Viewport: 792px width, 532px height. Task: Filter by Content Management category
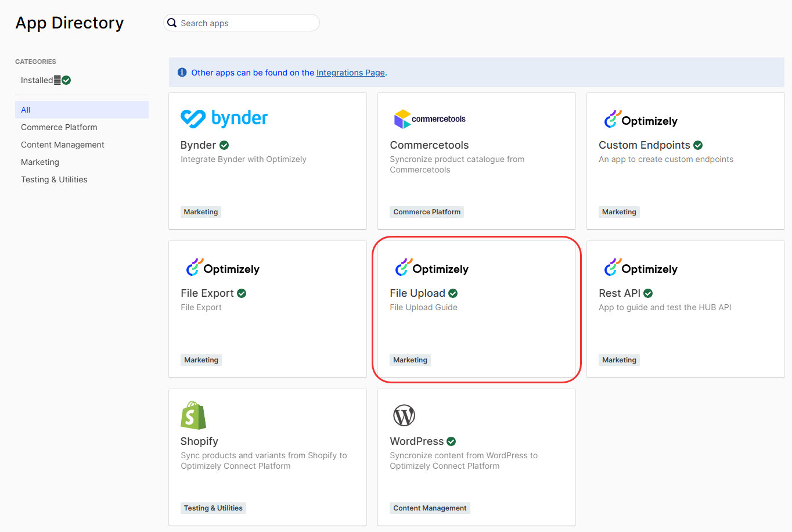[x=63, y=145]
